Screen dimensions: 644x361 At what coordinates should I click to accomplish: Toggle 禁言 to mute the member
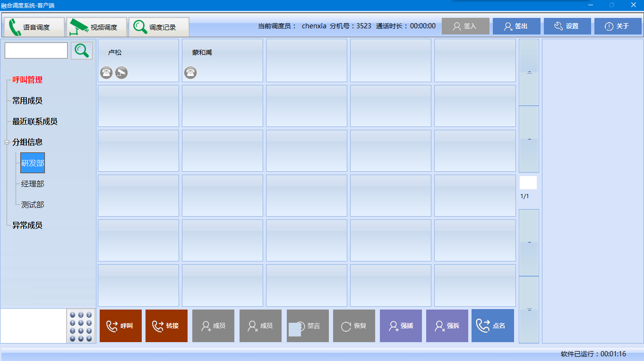click(x=308, y=326)
